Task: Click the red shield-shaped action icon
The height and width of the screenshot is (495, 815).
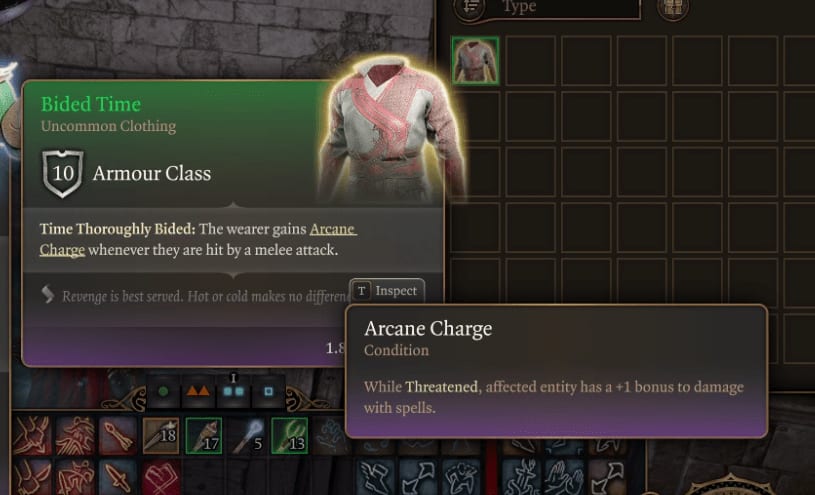Action: [x=161, y=477]
